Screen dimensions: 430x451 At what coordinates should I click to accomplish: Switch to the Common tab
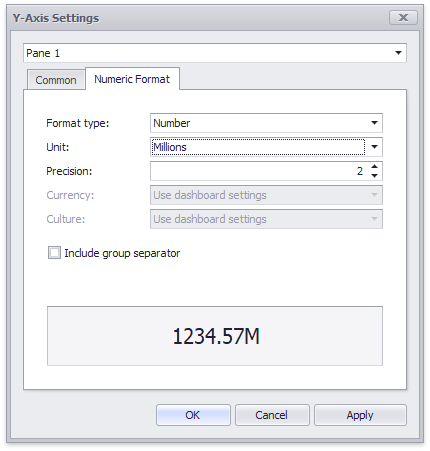coord(56,80)
